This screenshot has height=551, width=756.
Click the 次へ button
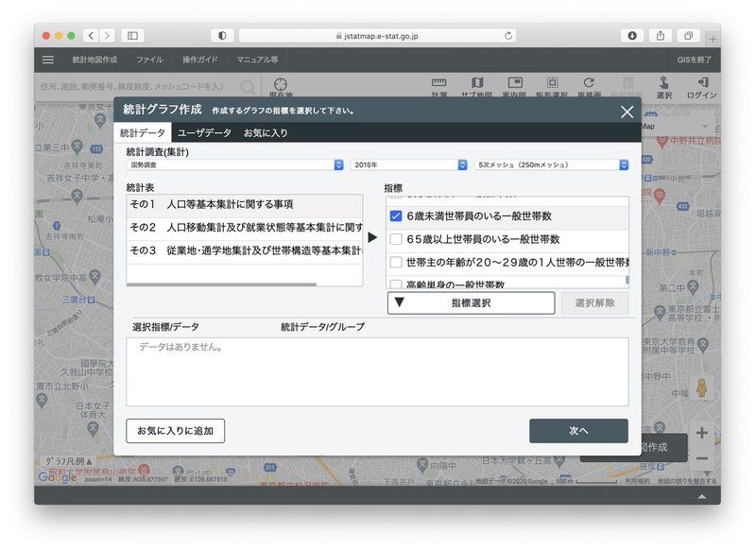point(578,430)
